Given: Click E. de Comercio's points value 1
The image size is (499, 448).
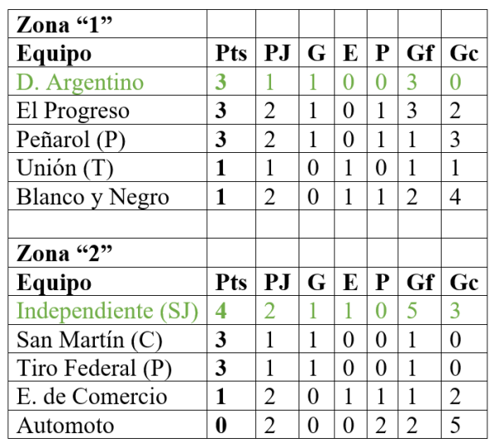Looking at the screenshot, I should [x=220, y=397].
